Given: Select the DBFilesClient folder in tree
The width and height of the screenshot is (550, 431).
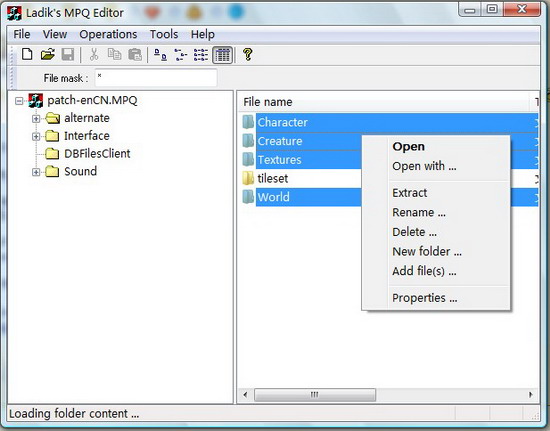Looking at the screenshot, I should (x=97, y=154).
